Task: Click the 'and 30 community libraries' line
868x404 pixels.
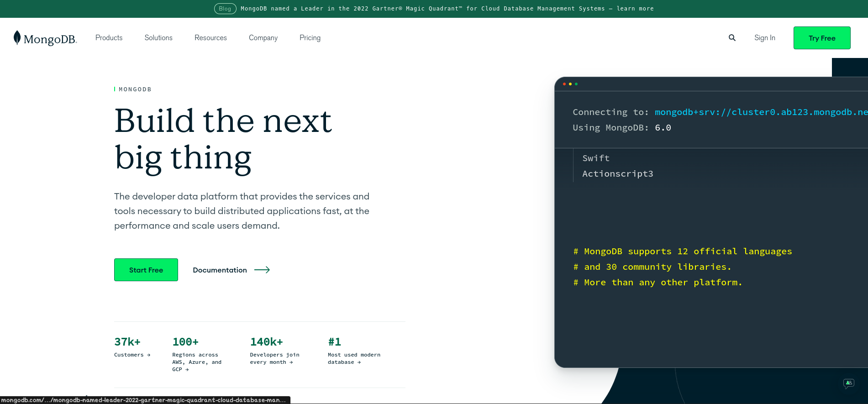Action: [x=652, y=267]
